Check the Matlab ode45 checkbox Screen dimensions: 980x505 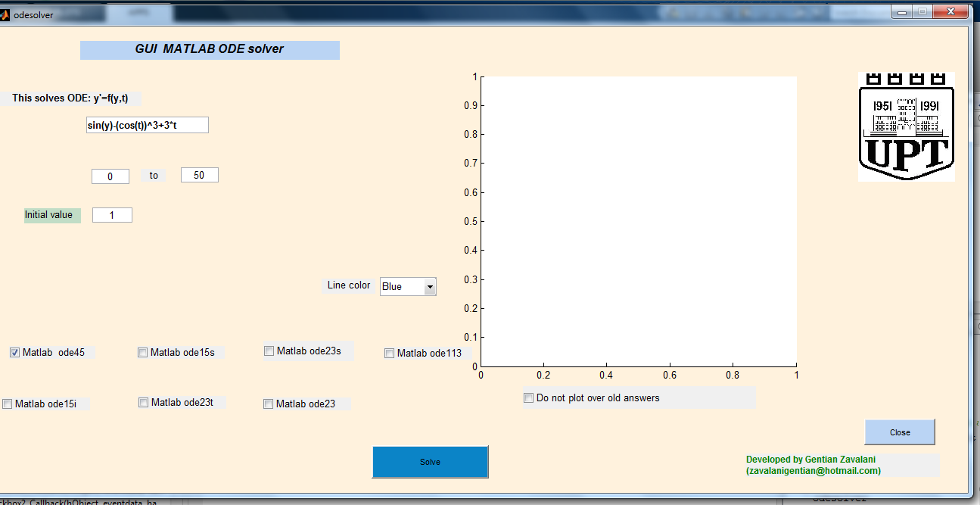[x=14, y=353]
